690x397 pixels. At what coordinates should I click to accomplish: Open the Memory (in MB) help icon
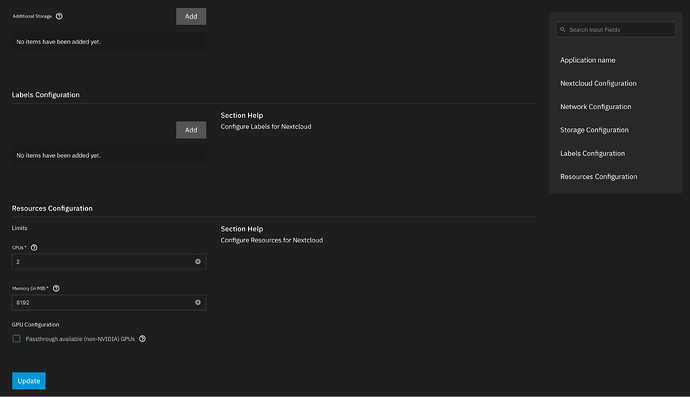56,288
